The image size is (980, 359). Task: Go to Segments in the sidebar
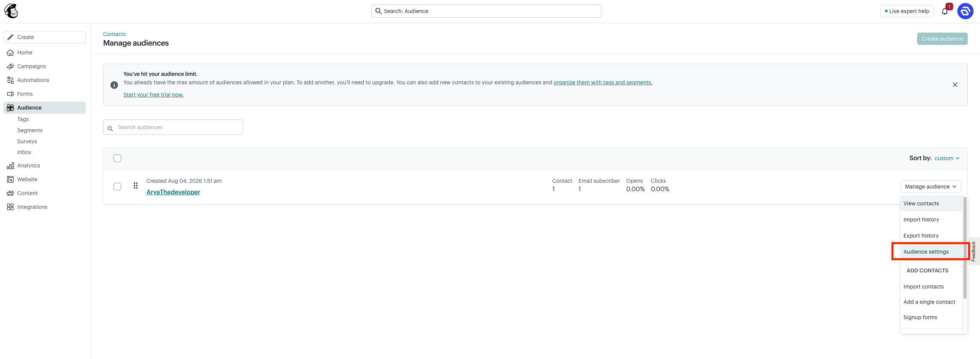(30, 130)
